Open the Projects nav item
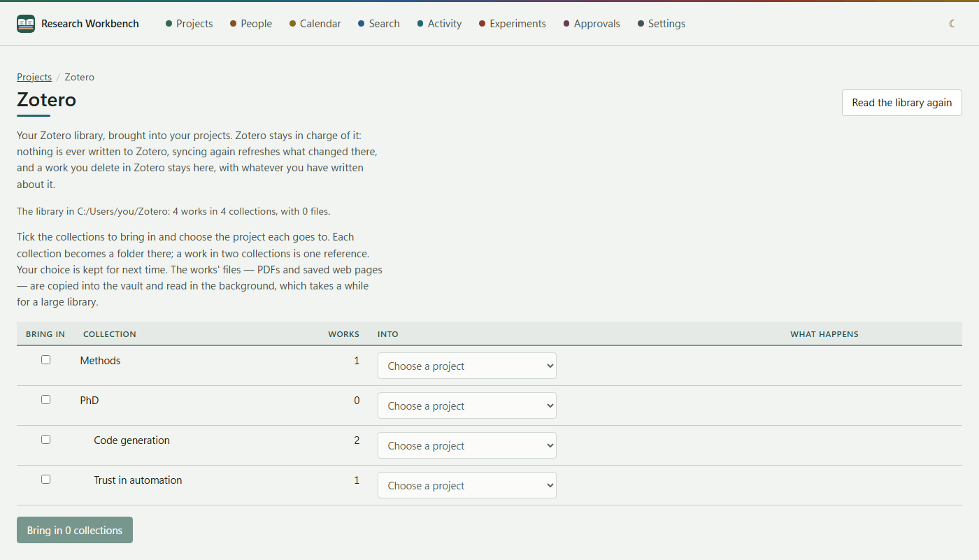Image resolution: width=979 pixels, height=560 pixels. (190, 24)
